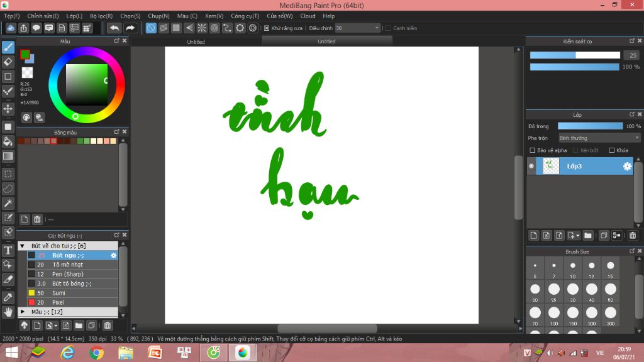
Task: Delete layer with trash icon in Lớp panel
Action: [x=633, y=235]
